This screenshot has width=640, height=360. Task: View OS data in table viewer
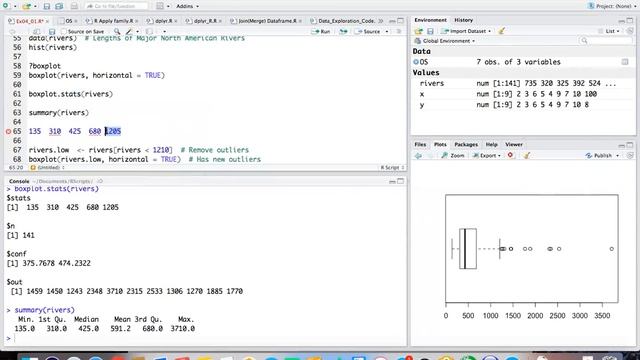pos(625,62)
